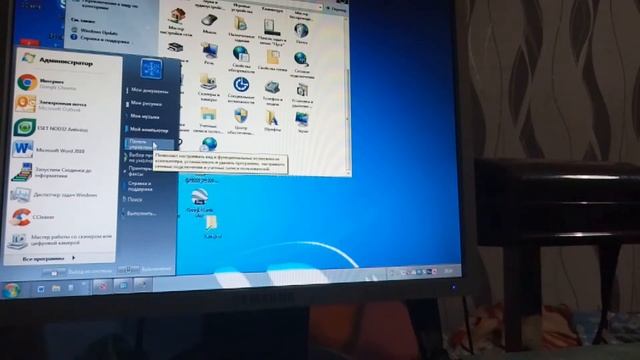Open Учетные записи пользователей applet
Viewport: 640px width, 360px height.
coord(208,120)
